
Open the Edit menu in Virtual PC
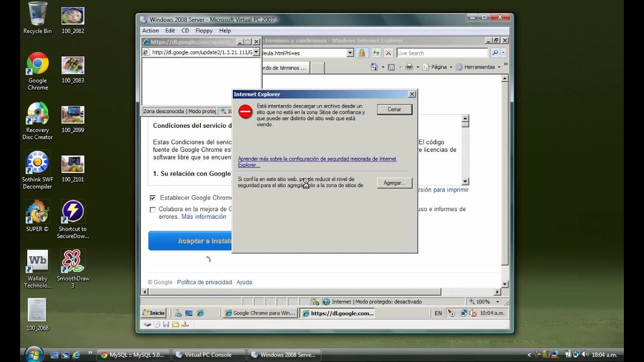170,31
